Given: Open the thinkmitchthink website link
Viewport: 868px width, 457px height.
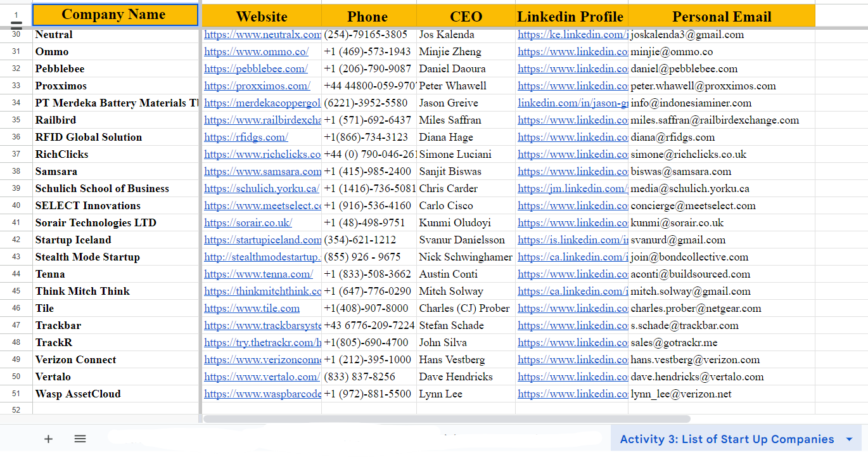Looking at the screenshot, I should pyautogui.click(x=262, y=292).
